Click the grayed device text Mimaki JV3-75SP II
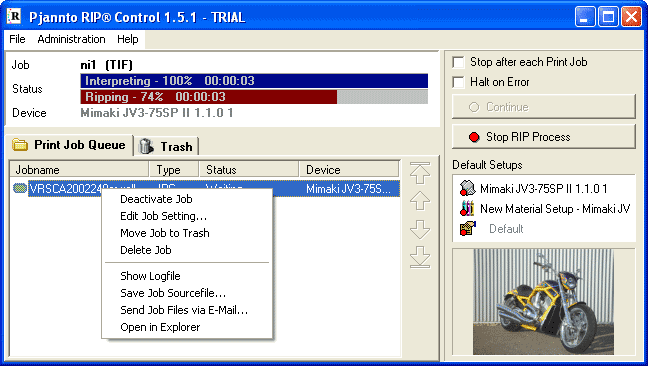The image size is (648, 366). coord(157,113)
